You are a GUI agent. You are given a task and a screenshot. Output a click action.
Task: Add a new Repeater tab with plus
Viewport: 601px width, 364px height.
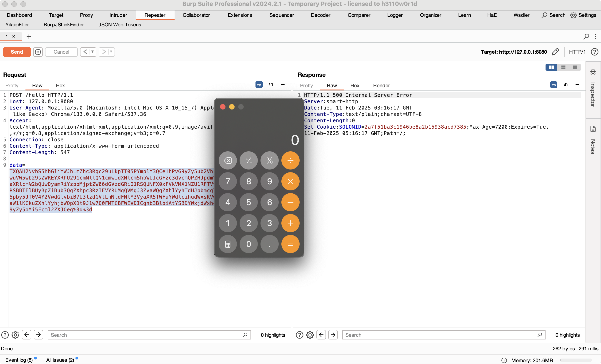[29, 37]
